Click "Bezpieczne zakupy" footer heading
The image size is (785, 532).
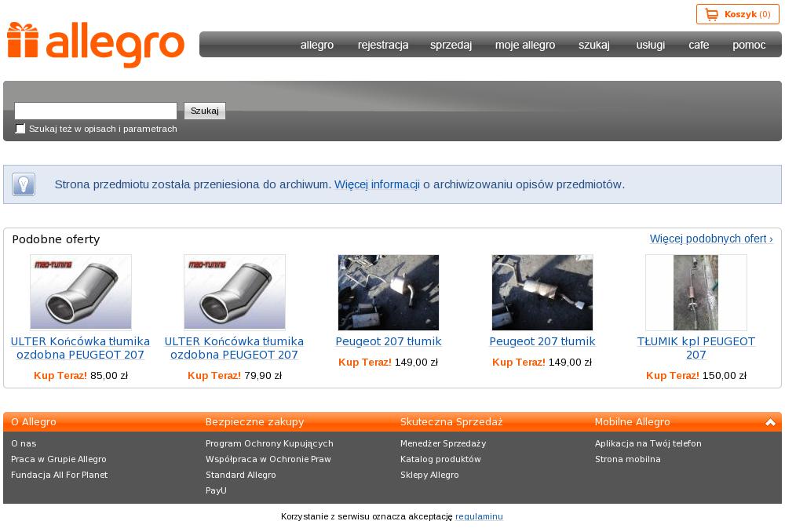pyautogui.click(x=254, y=422)
